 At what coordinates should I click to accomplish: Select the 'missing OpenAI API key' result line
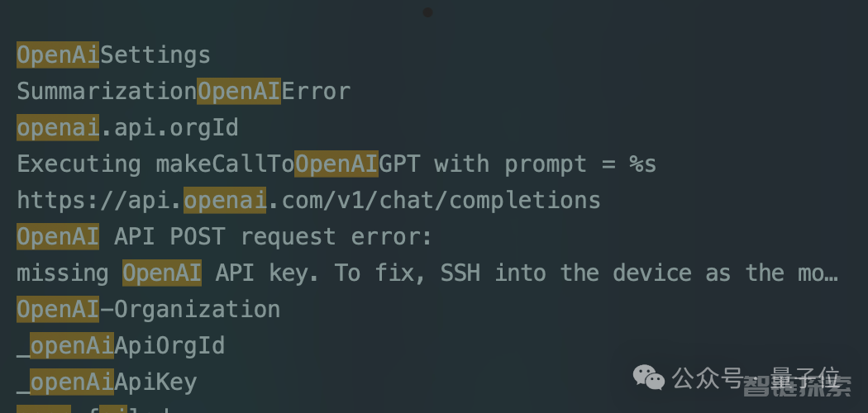(x=427, y=273)
